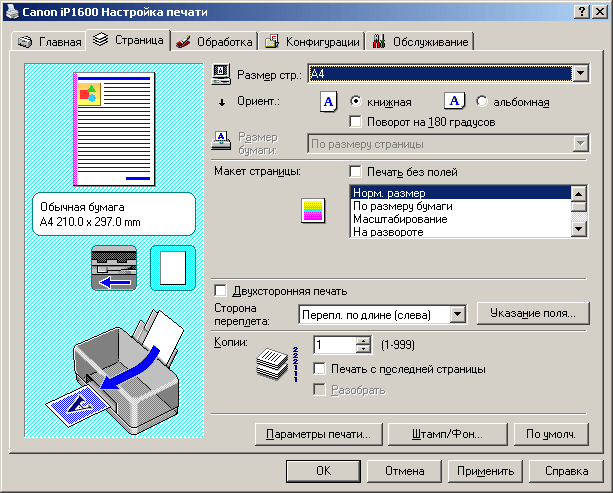Select Масштабирование in layout list
Screen dimensions: 613x493
click(461, 219)
